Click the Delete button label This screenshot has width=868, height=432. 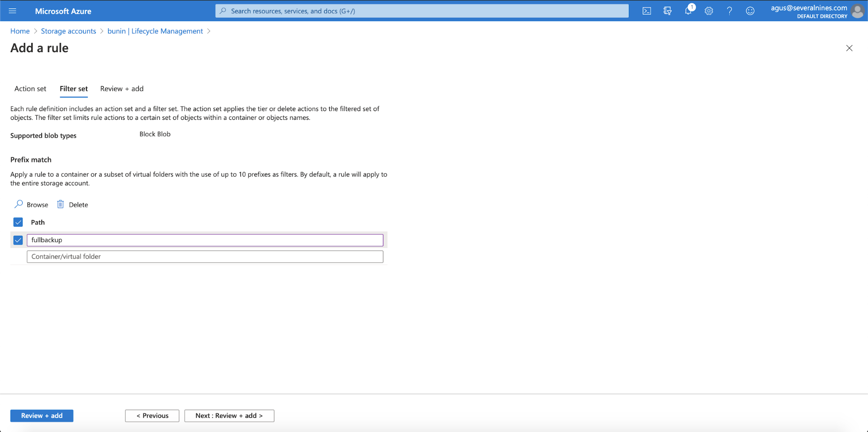pos(79,205)
